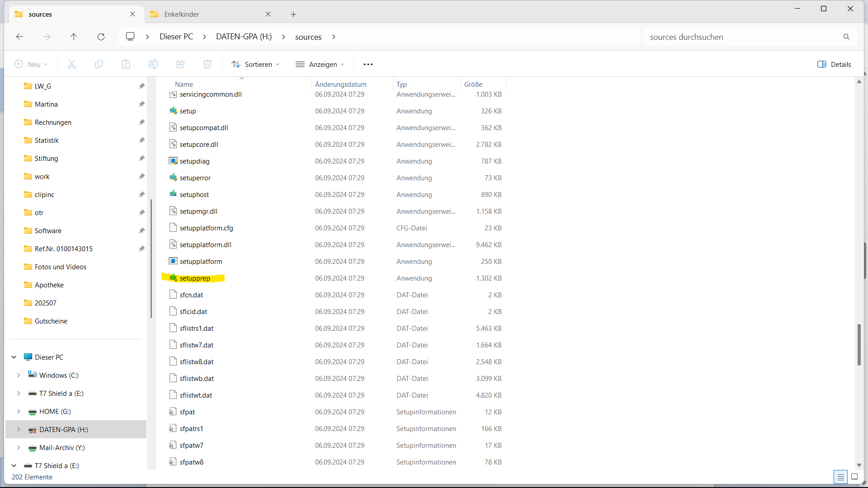Image resolution: width=868 pixels, height=488 pixels.
Task: Select the setuphost file name
Action: (194, 194)
